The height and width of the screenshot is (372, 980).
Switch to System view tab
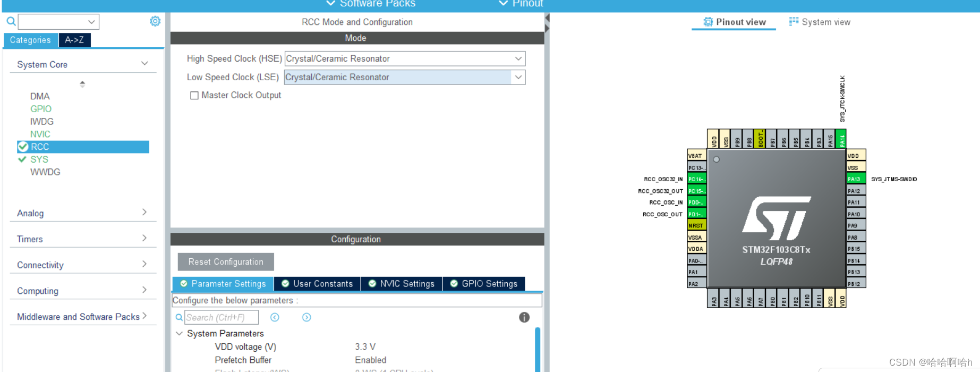[820, 22]
